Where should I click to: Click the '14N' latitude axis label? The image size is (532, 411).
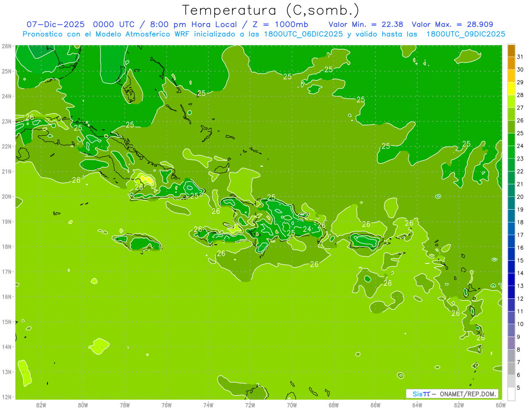pos(6,347)
